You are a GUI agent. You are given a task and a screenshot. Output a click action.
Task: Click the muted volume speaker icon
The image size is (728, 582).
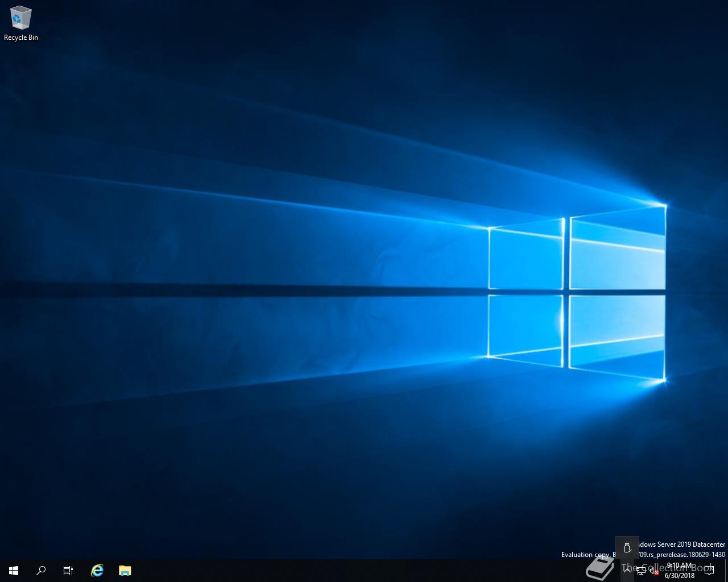[x=655, y=571]
